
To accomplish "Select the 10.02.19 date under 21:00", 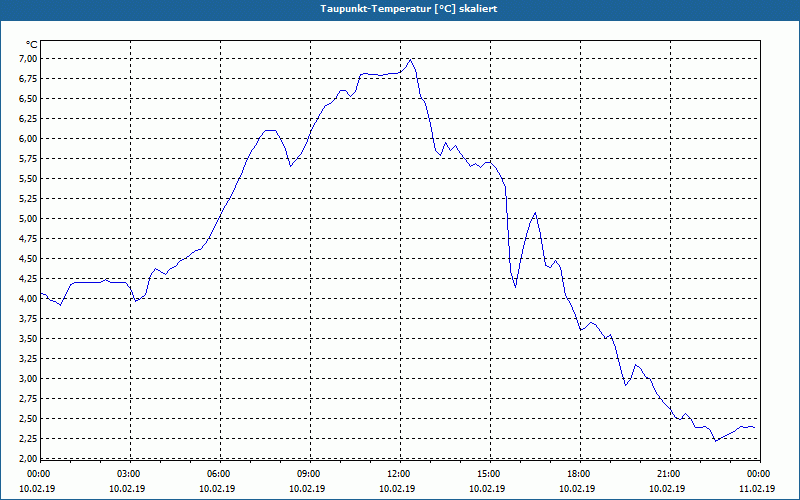I will [x=667, y=489].
